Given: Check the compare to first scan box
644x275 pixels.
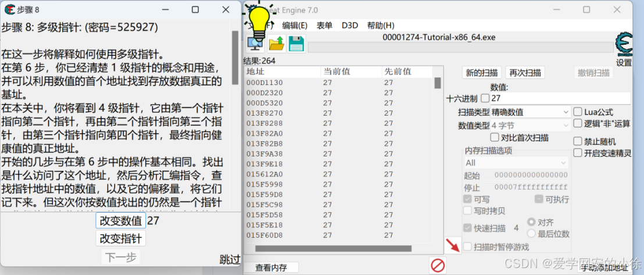Looking at the screenshot, I should [x=494, y=137].
